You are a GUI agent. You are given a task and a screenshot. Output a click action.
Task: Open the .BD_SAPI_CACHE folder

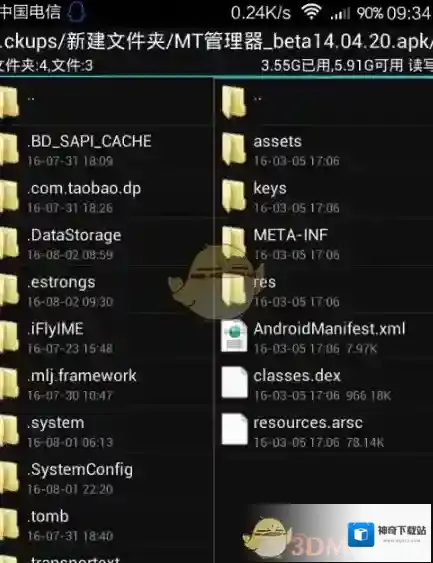(107, 149)
